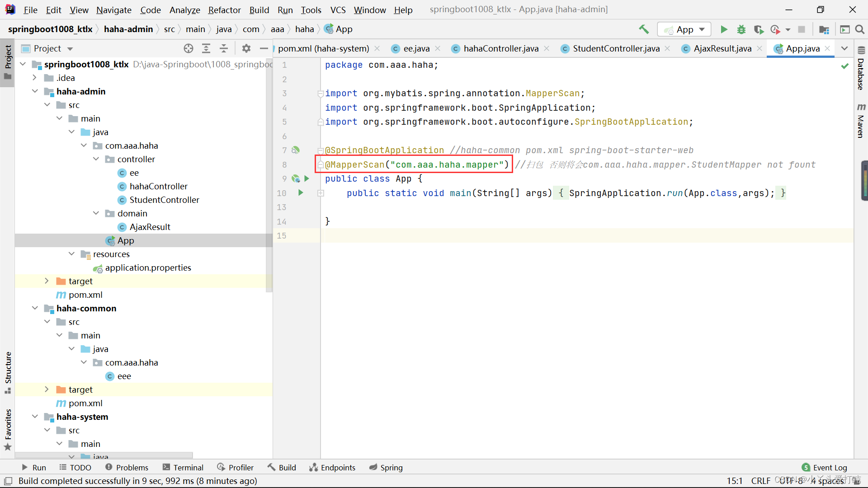Open the Run tool window
The height and width of the screenshot is (488, 868).
33,468
